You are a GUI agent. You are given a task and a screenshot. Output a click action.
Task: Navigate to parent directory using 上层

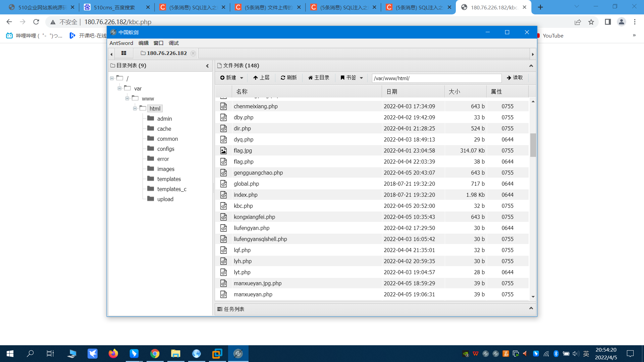(261, 77)
